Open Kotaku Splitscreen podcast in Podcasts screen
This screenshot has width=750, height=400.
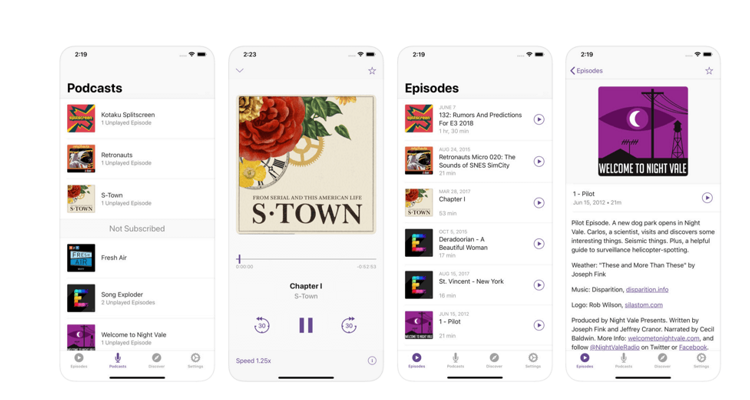click(x=137, y=118)
